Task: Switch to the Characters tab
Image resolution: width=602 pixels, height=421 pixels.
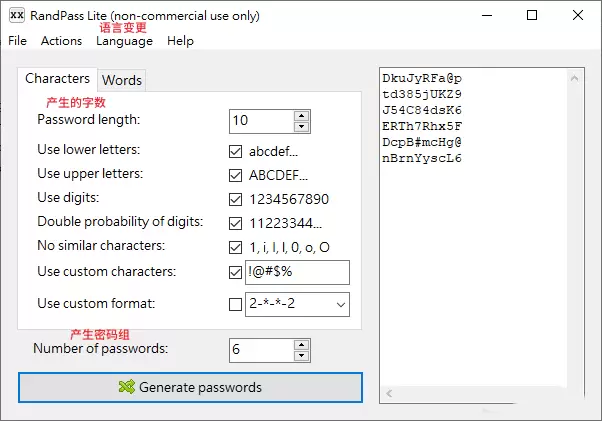Action: (57, 79)
